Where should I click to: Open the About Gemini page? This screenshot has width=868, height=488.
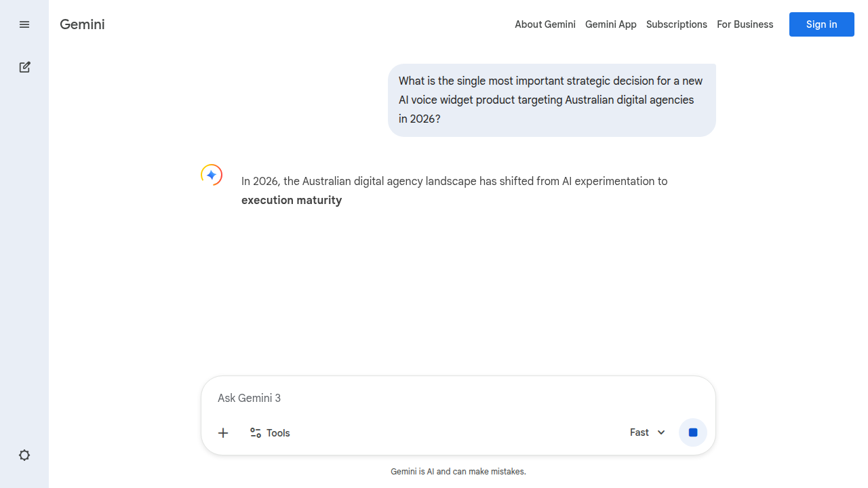(545, 24)
